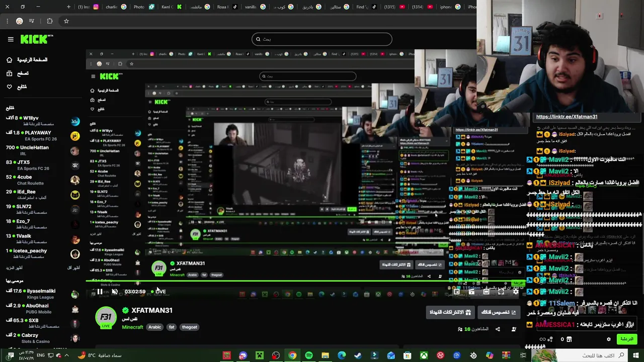Pause the main live stream player
This screenshot has width=644, height=362.
100,292
